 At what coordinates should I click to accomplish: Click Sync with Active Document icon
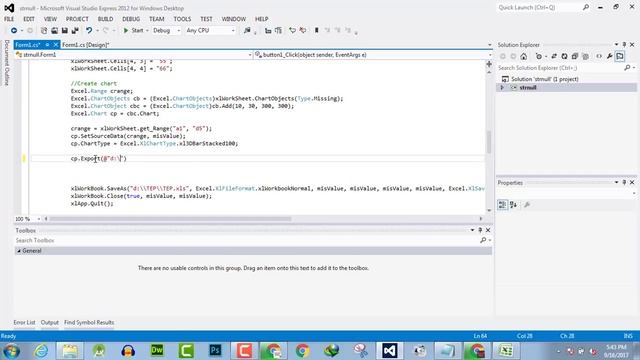click(554, 56)
